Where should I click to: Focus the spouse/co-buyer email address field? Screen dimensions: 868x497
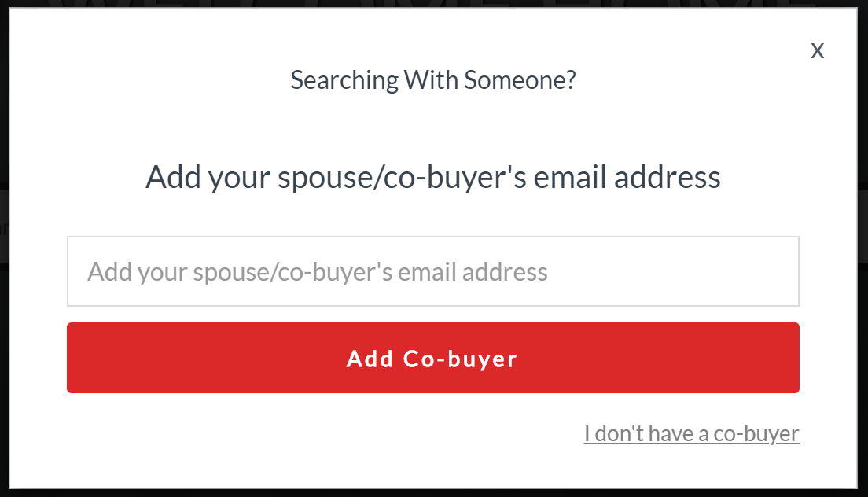click(432, 271)
